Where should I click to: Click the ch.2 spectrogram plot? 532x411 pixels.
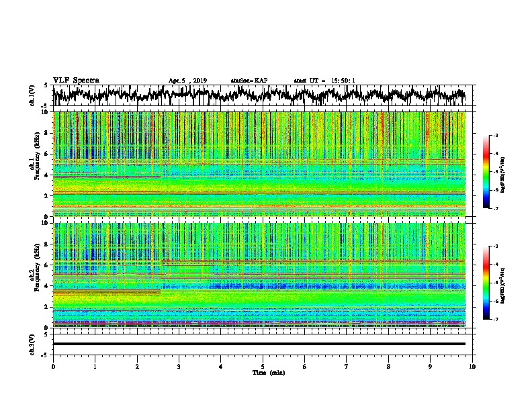pos(259,275)
